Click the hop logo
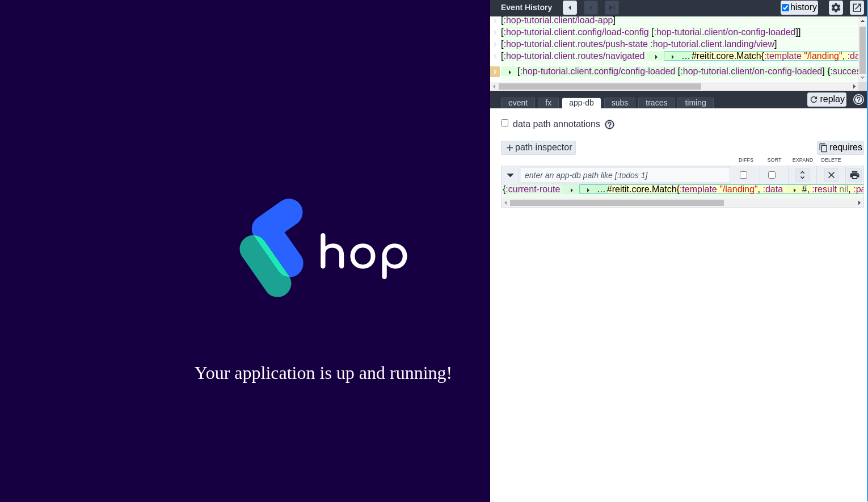Image resolution: width=868 pixels, height=502 pixels. 323,248
